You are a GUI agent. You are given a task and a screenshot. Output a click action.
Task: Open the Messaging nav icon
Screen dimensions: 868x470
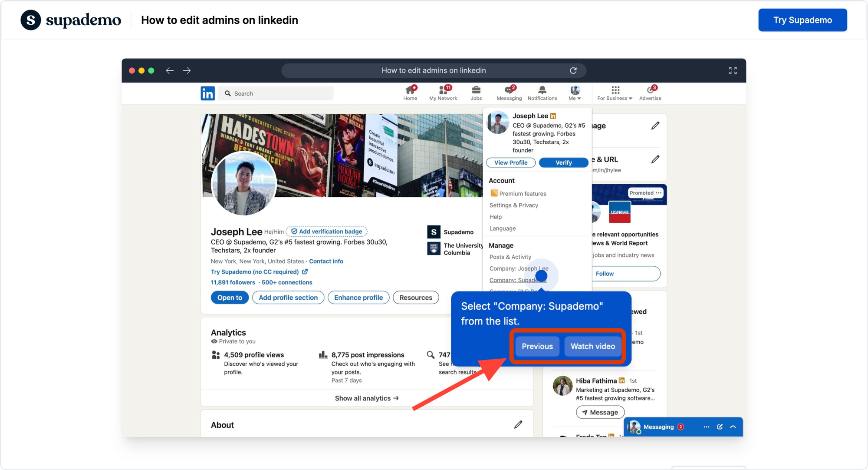coord(509,93)
